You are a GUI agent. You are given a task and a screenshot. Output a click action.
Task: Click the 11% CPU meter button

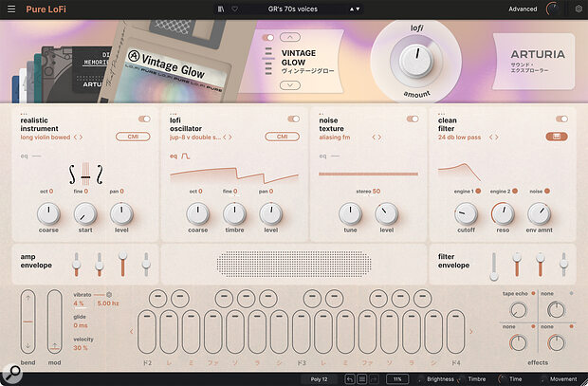(x=397, y=379)
